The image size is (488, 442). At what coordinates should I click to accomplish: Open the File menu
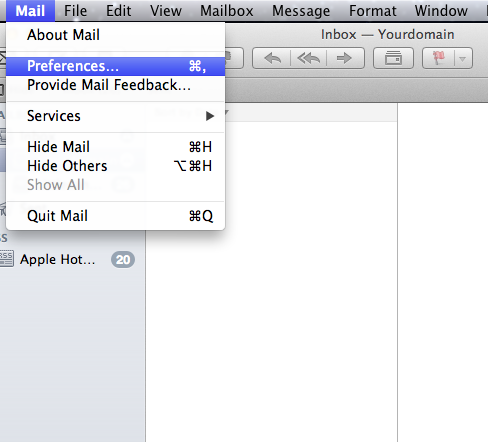pyautogui.click(x=75, y=11)
